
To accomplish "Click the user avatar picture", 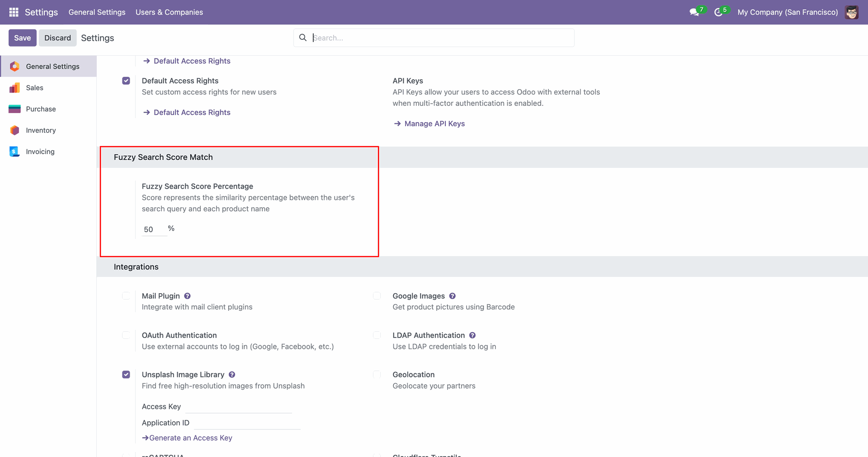I will coord(852,12).
